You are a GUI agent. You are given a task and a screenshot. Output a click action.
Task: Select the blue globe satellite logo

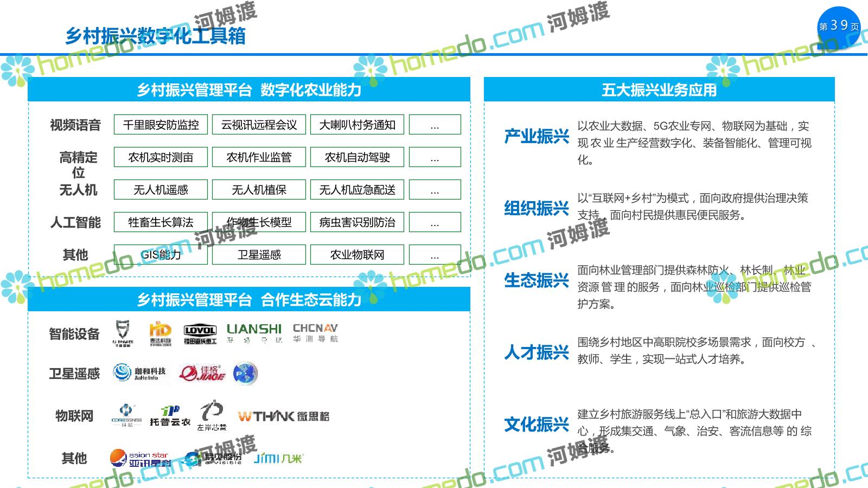coord(245,373)
